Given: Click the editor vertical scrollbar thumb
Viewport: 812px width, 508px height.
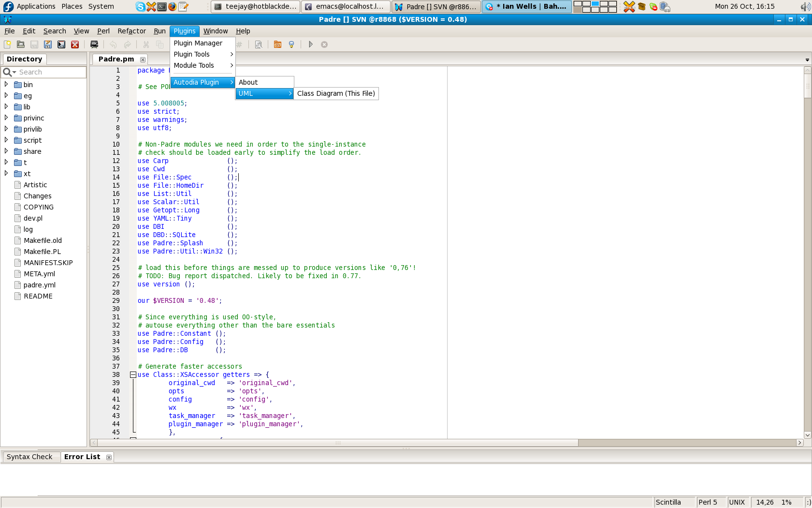Looking at the screenshot, I should [807, 86].
